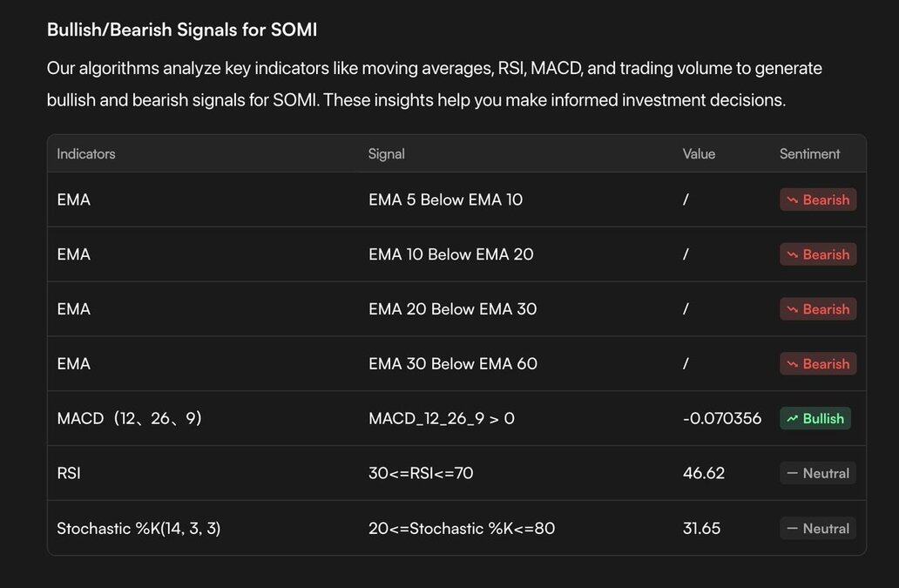Image resolution: width=899 pixels, height=588 pixels.
Task: Click the Indicators column header
Action: (x=86, y=154)
